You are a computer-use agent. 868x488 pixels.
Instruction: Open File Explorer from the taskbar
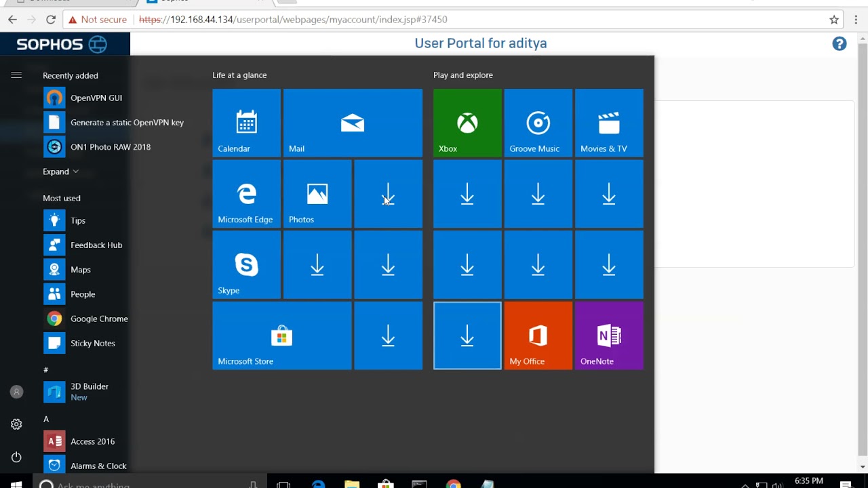coord(351,484)
